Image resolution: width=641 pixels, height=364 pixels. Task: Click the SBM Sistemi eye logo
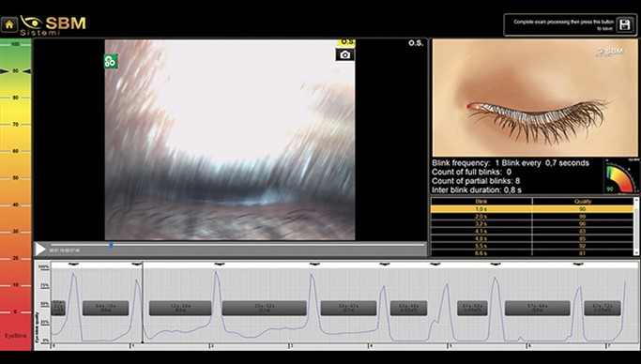click(53, 25)
